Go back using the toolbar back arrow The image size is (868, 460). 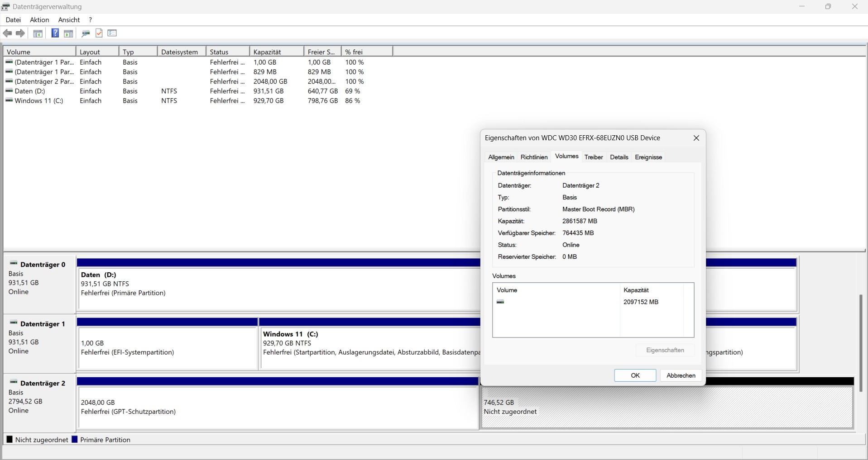(x=7, y=33)
